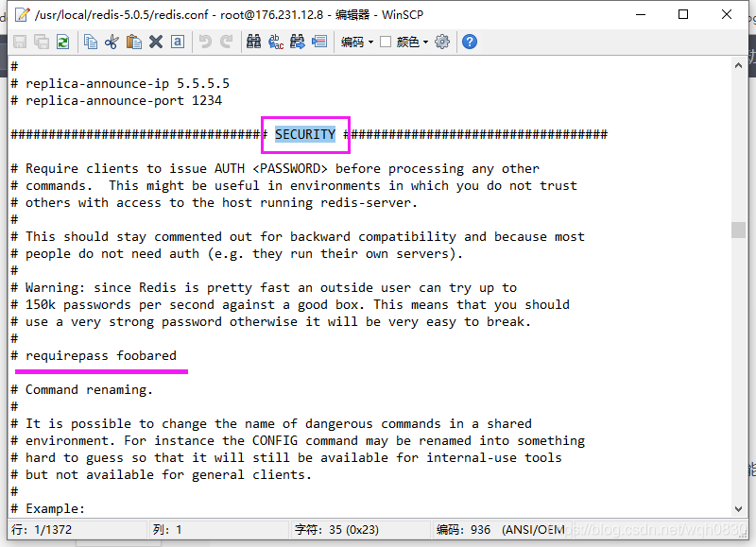
Task: Click the line beginning '# Warning: since Redis is pretty fast'
Action: click(x=264, y=288)
